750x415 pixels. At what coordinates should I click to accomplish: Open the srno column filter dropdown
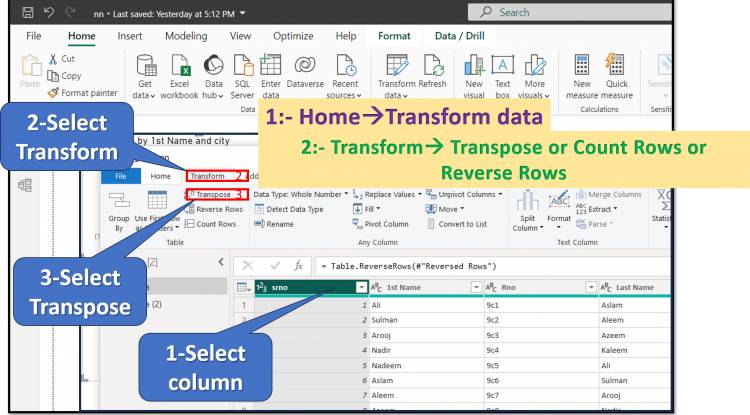tap(362, 287)
